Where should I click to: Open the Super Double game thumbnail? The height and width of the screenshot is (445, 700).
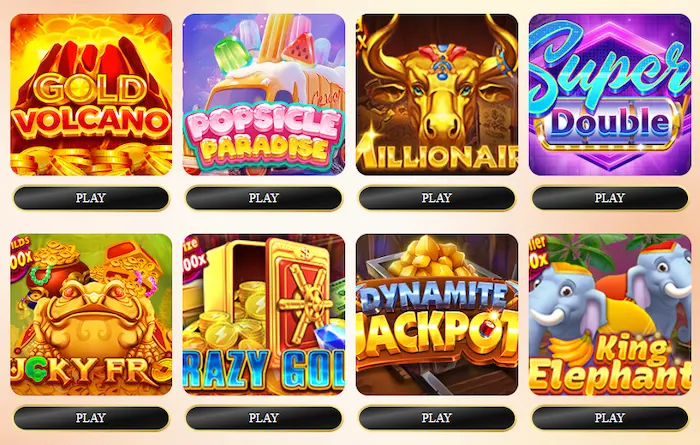[610, 95]
